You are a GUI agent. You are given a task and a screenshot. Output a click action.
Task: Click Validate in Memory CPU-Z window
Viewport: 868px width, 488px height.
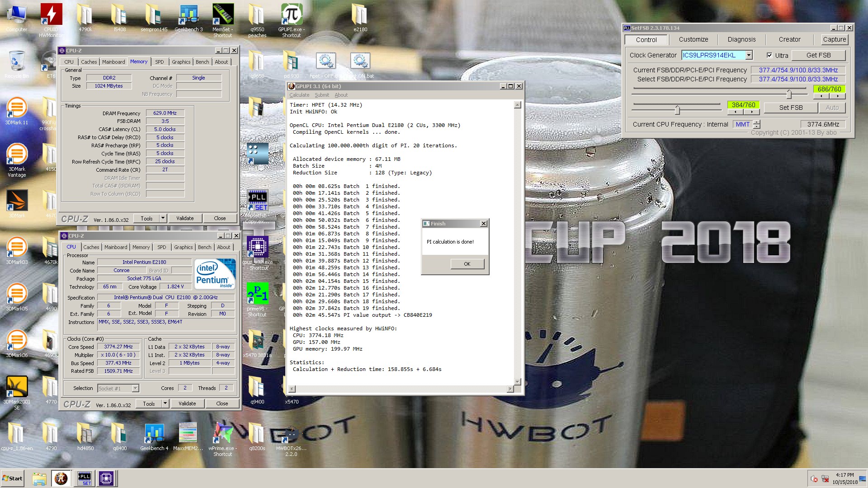pyautogui.click(x=185, y=218)
